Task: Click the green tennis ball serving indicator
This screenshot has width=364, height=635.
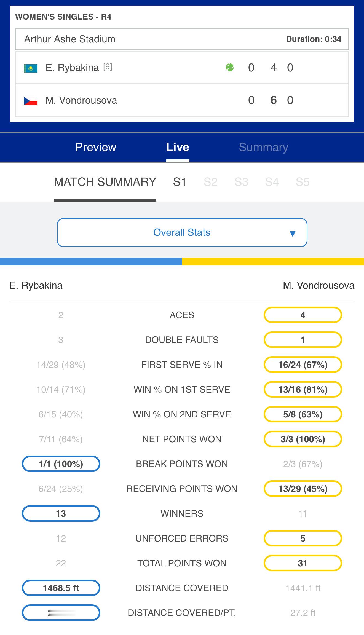Action: pyautogui.click(x=230, y=67)
